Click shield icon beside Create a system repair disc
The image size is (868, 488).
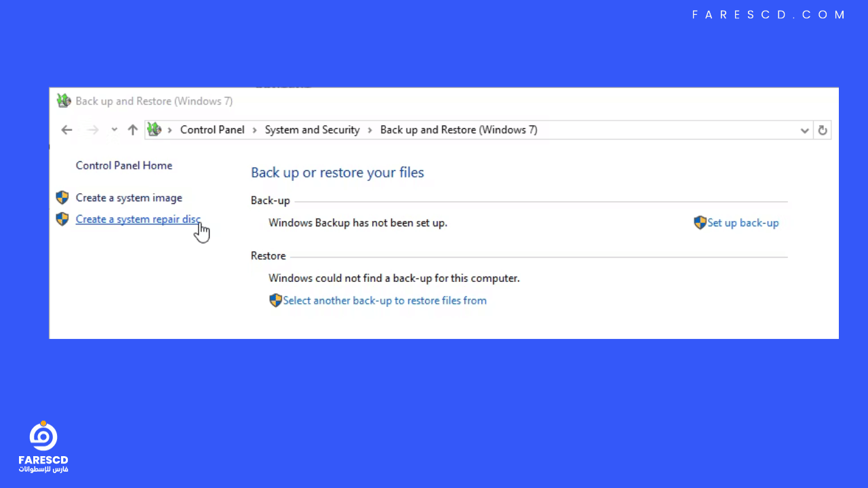click(62, 219)
